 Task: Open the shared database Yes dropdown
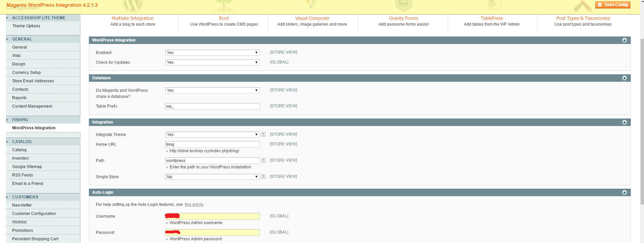pos(212,91)
